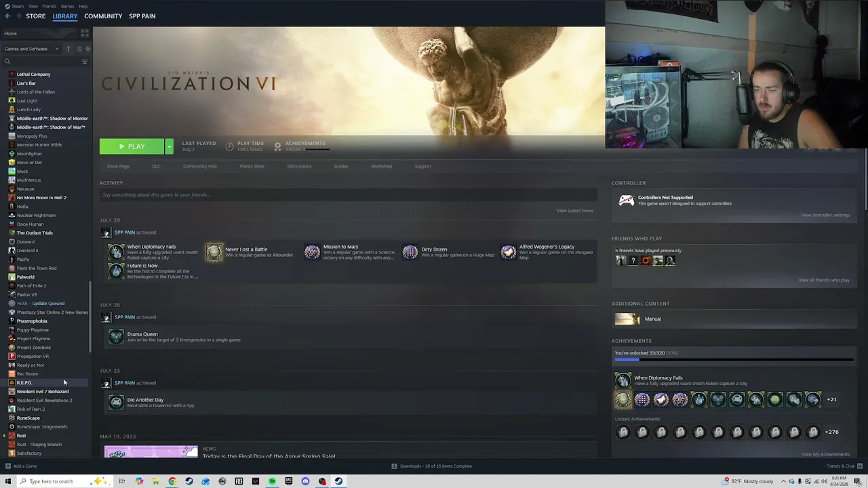Click the Achievements gear icon beside the Play button

click(277, 146)
